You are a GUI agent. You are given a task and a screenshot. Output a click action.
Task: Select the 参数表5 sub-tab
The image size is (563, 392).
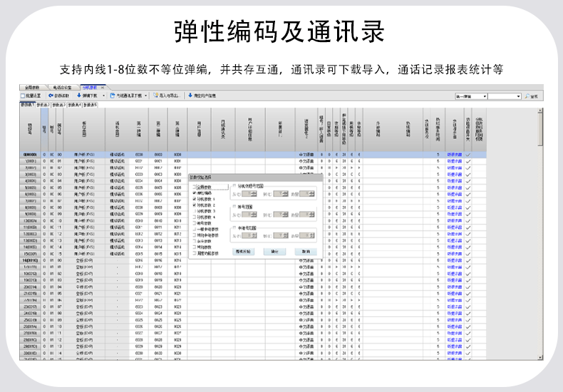pyautogui.click(x=90, y=105)
